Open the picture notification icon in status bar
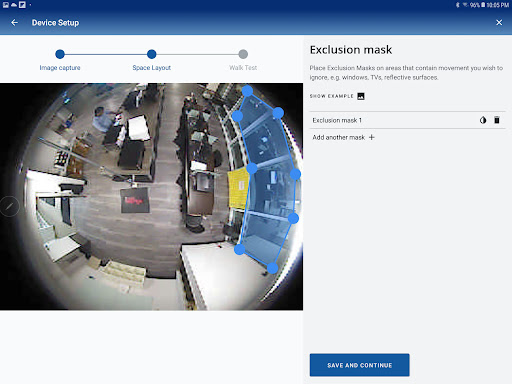 coord(6,5)
